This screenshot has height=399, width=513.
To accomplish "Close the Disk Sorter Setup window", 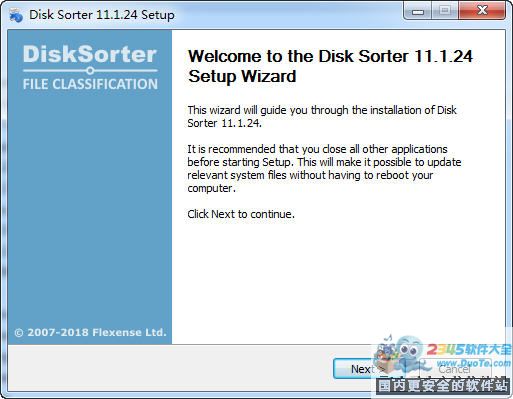I will point(482,11).
